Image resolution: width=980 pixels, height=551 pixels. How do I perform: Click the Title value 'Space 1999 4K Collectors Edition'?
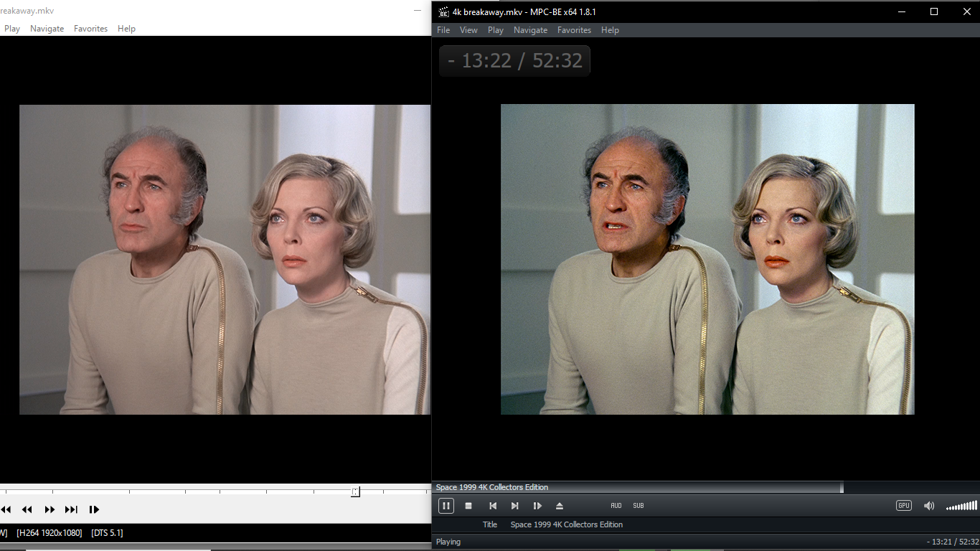coord(567,524)
